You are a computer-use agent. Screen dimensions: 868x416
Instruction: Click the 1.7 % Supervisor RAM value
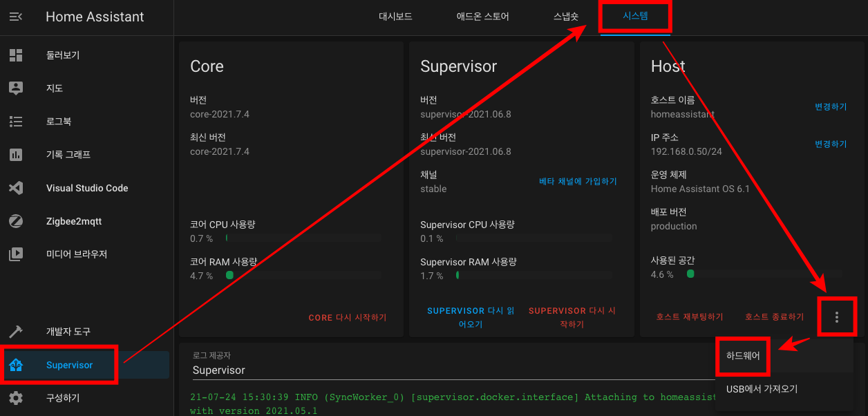(x=432, y=276)
